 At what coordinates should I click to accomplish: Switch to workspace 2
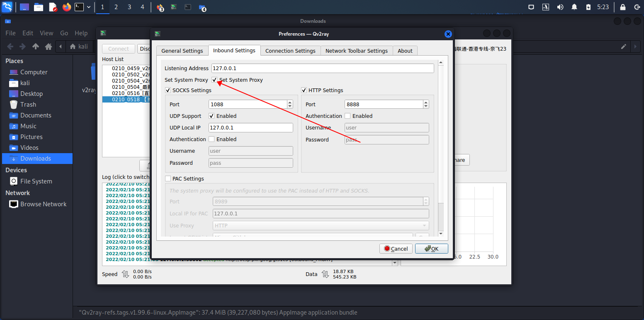(116, 7)
